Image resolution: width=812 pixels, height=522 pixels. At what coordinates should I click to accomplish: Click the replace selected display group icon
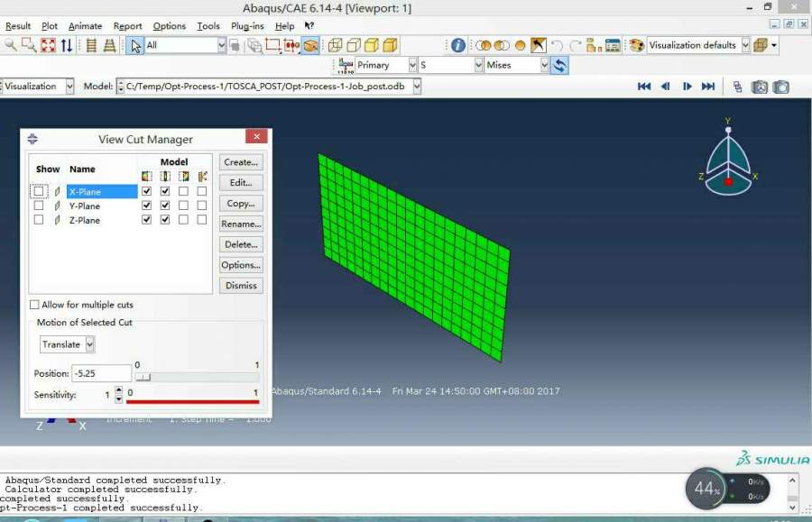(484, 45)
